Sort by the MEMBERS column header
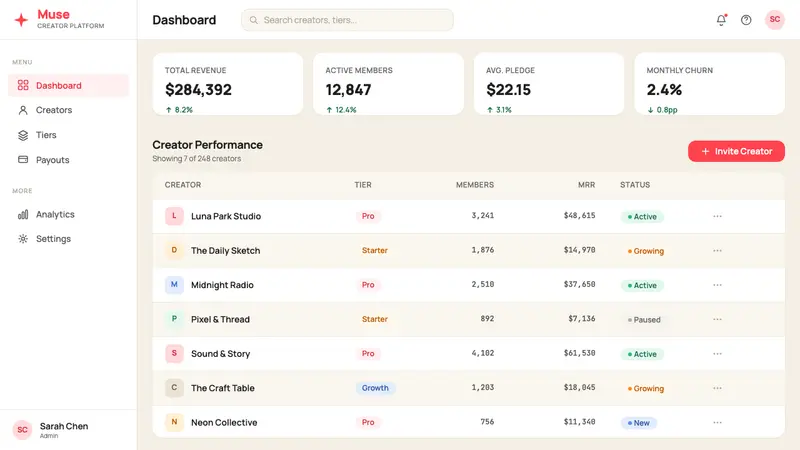 474,185
